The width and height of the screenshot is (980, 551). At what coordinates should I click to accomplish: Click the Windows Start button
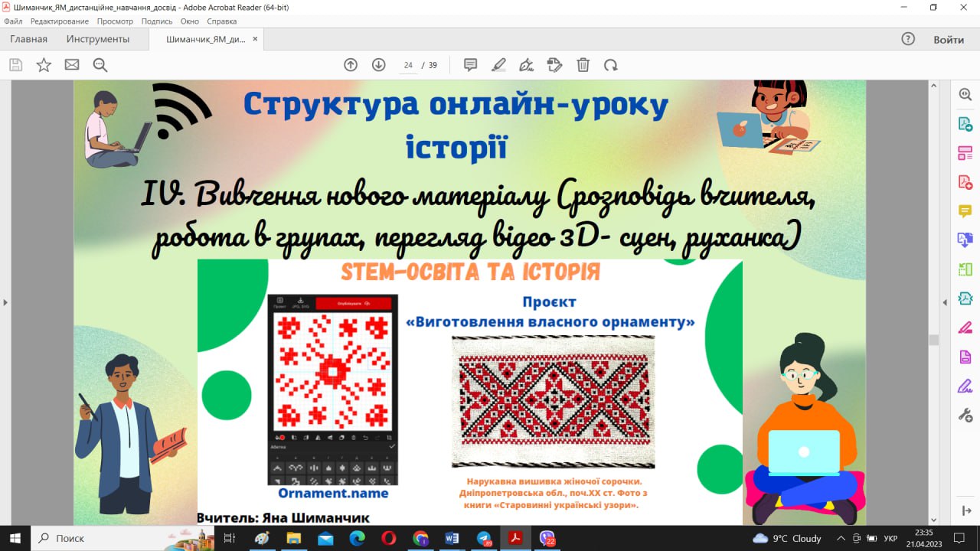15,538
